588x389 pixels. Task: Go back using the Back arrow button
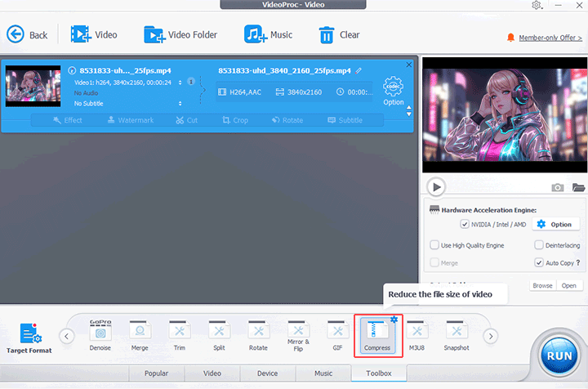pyautogui.click(x=27, y=34)
